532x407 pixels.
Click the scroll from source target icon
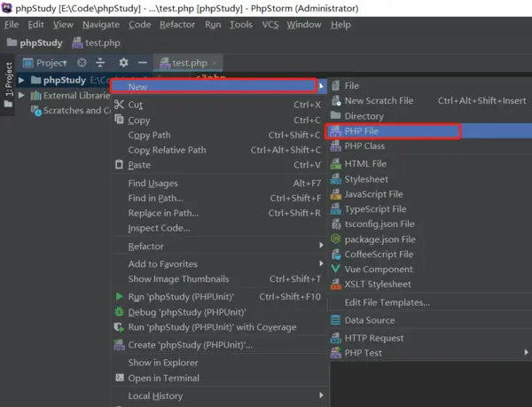point(82,63)
